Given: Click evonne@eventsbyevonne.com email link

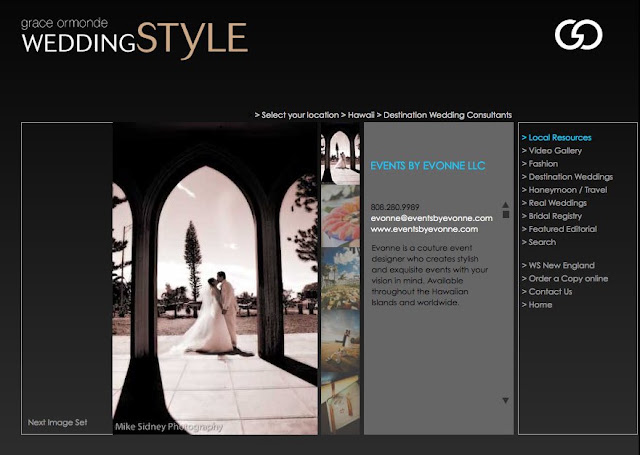Looking at the screenshot, I should [x=431, y=218].
